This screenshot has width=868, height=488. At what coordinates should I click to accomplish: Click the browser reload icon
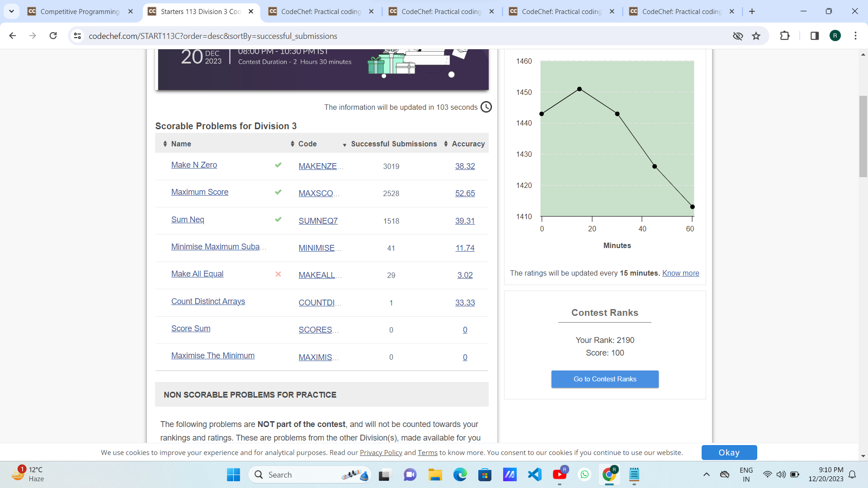(x=53, y=36)
